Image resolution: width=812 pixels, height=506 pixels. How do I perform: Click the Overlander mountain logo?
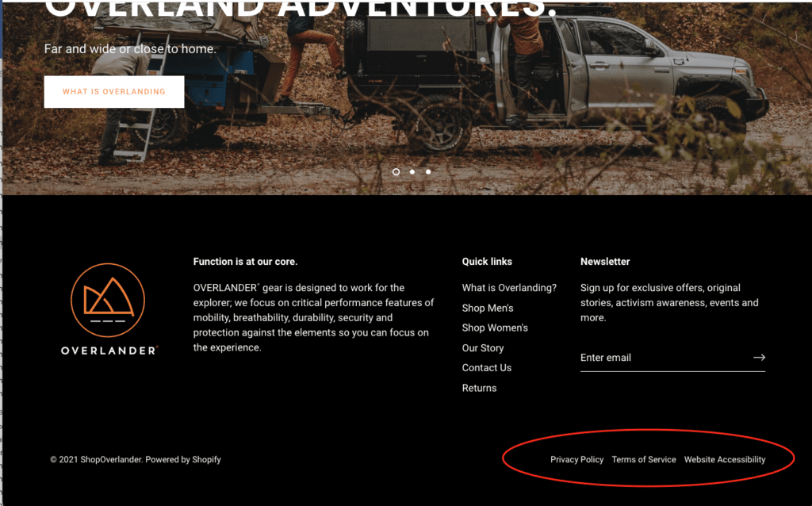[x=108, y=301]
